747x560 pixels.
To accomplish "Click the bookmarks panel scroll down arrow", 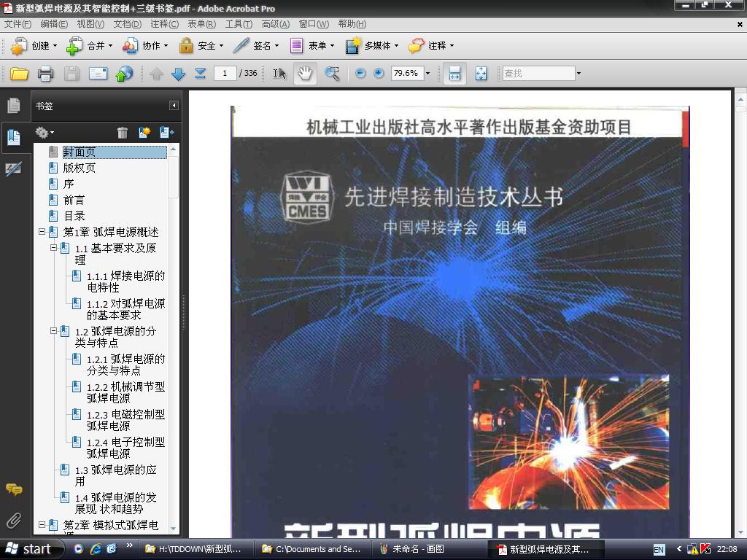I will (x=174, y=529).
